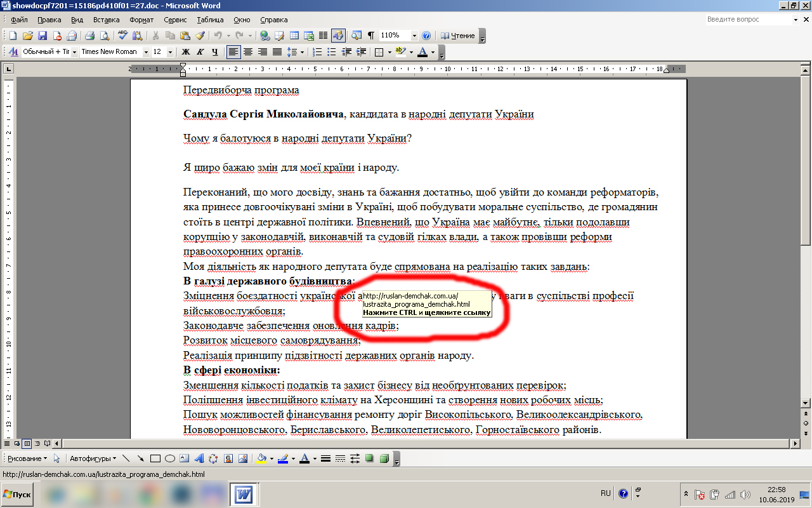Expand the line spacing dropdown arrow

pyautogui.click(x=303, y=52)
